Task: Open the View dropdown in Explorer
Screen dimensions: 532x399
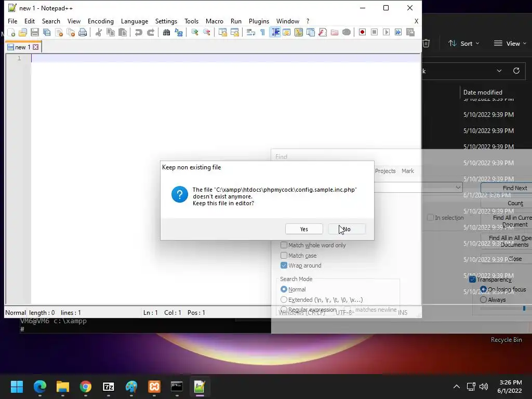Action: point(510,44)
